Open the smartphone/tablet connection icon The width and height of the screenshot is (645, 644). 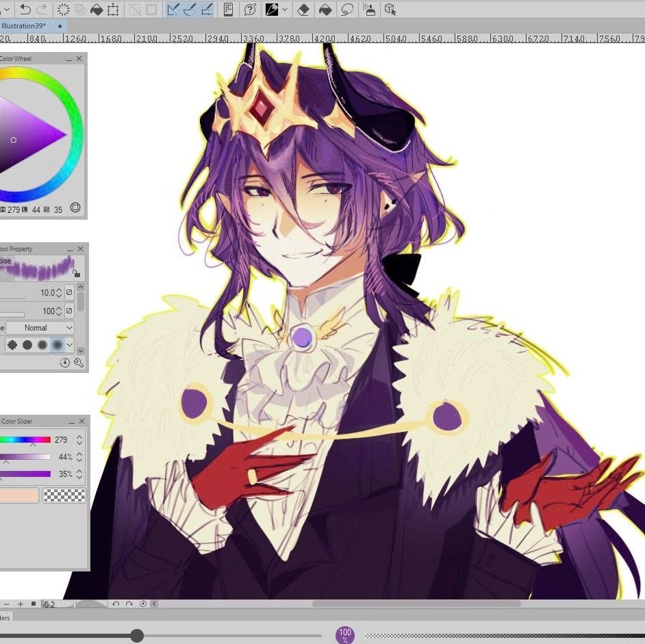coord(228,10)
